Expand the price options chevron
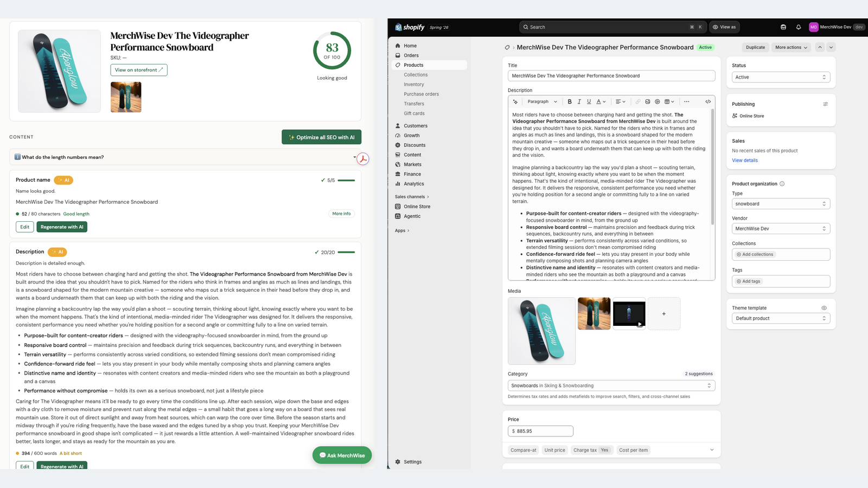868x488 pixels. pyautogui.click(x=712, y=450)
